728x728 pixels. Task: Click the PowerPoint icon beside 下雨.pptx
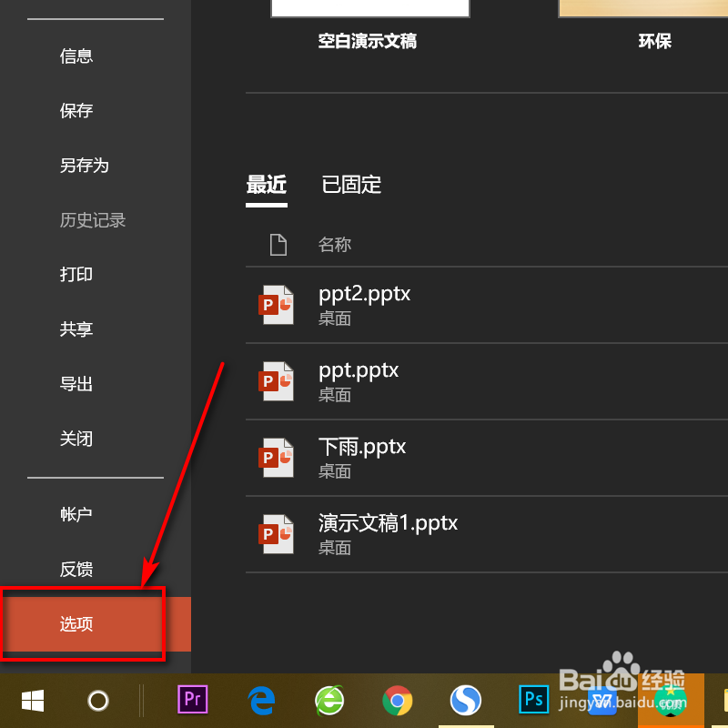276,458
